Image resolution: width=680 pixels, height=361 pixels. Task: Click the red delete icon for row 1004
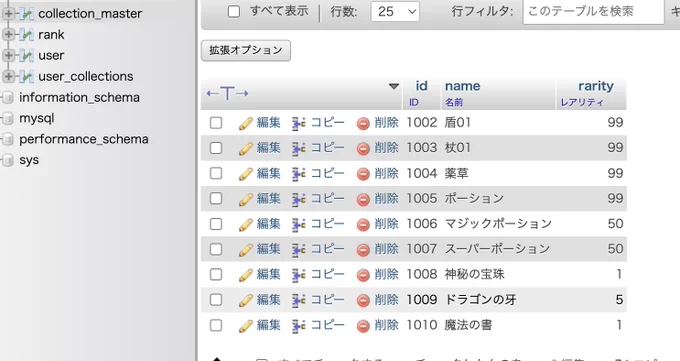coord(363,174)
